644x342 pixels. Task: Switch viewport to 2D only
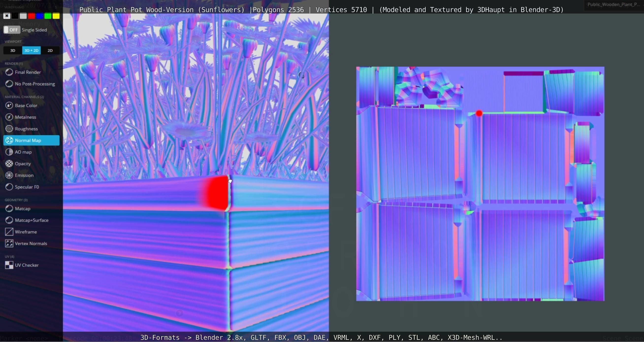coord(50,51)
